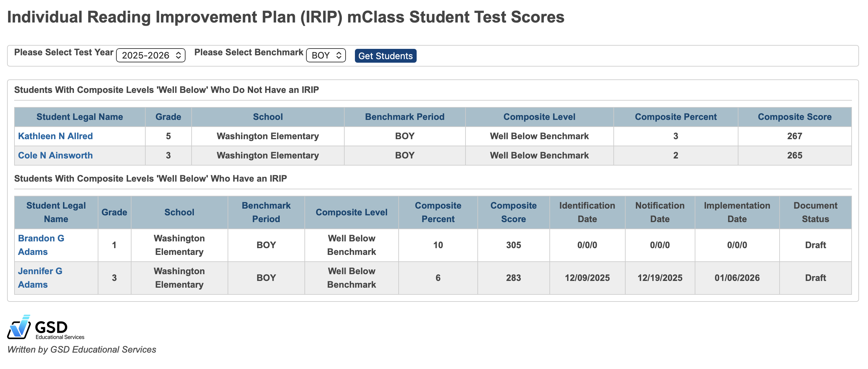The image size is (868, 369).
Task: Click the Composite Score column header
Action: tap(795, 117)
